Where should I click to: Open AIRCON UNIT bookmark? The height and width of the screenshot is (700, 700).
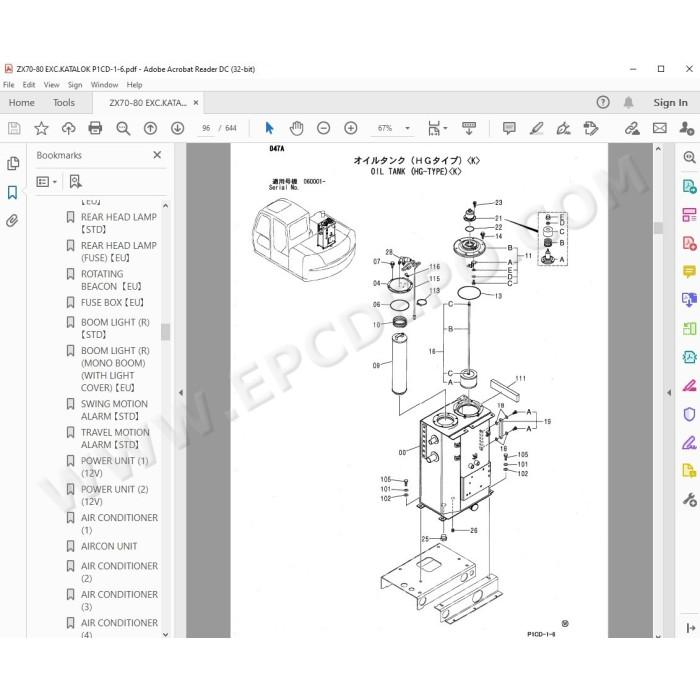click(x=109, y=546)
